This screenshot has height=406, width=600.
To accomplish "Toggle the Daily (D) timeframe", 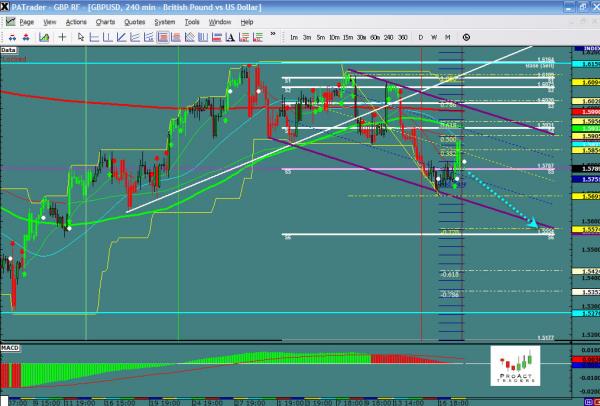I will [421, 37].
